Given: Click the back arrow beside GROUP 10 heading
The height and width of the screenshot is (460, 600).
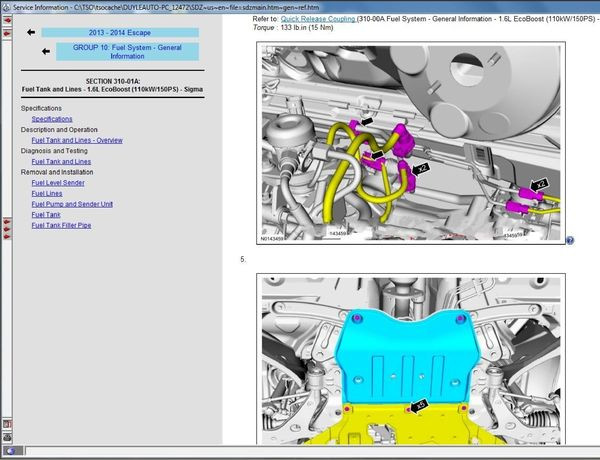Looking at the screenshot, I should click(32, 50).
